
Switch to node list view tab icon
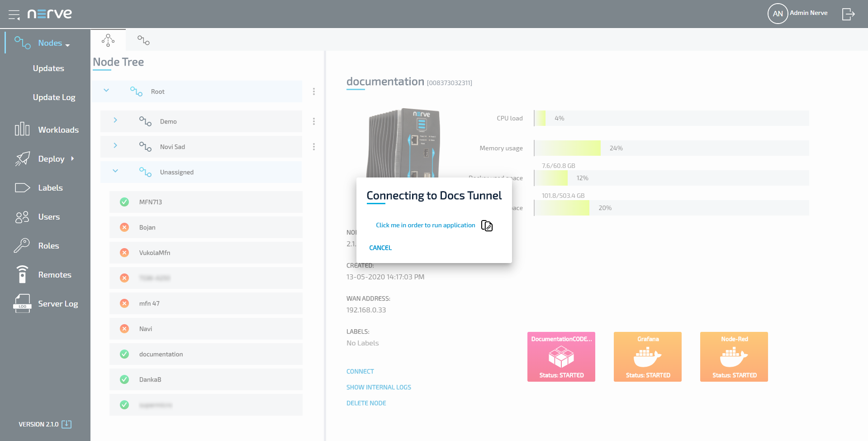coord(143,40)
